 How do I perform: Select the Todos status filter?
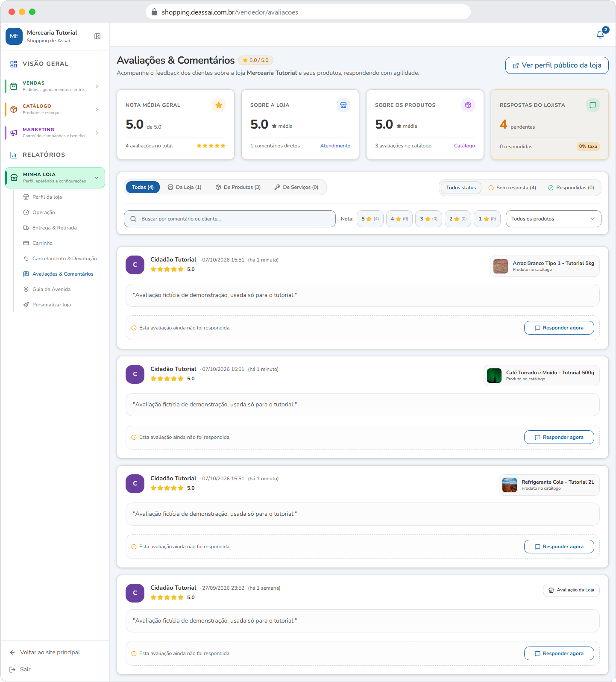(x=461, y=188)
